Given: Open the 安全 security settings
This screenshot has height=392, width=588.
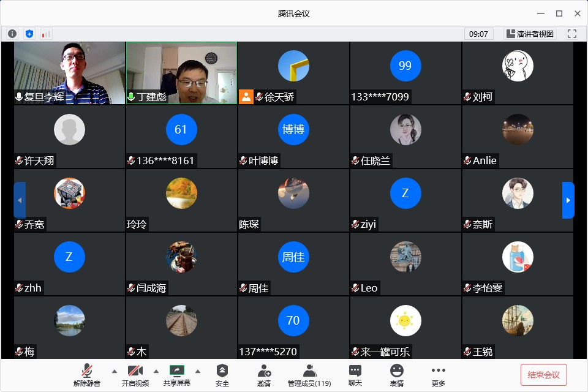Looking at the screenshot, I should (x=222, y=375).
